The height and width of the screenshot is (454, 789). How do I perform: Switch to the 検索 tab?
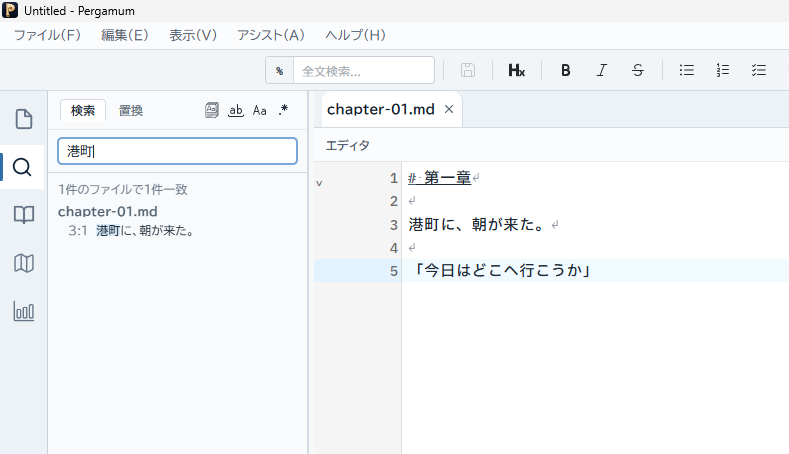(x=83, y=110)
